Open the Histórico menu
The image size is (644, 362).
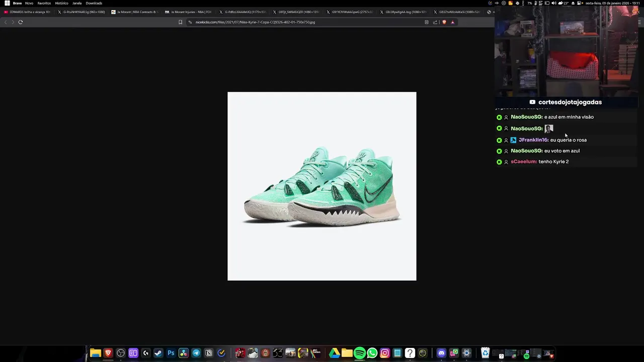(61, 3)
